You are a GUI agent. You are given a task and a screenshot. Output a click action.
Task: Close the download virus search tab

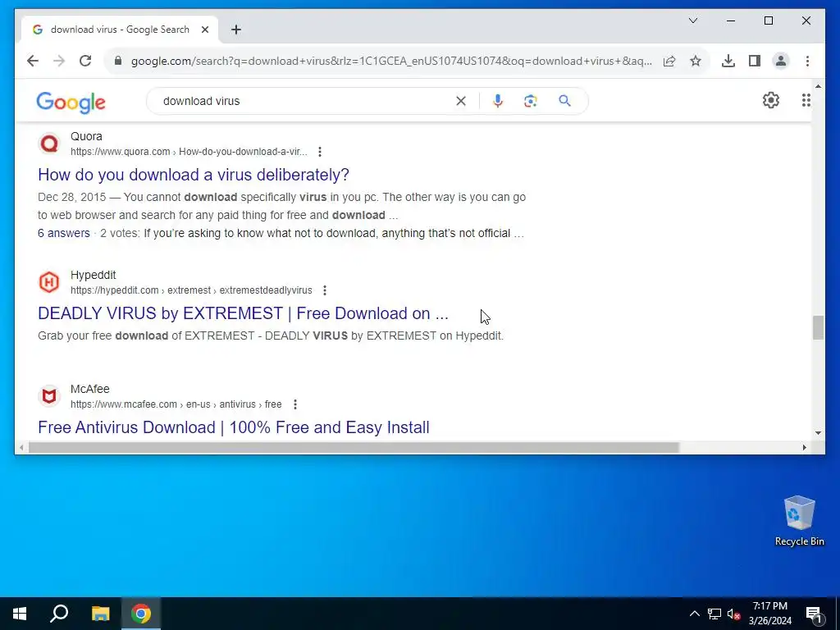204,30
